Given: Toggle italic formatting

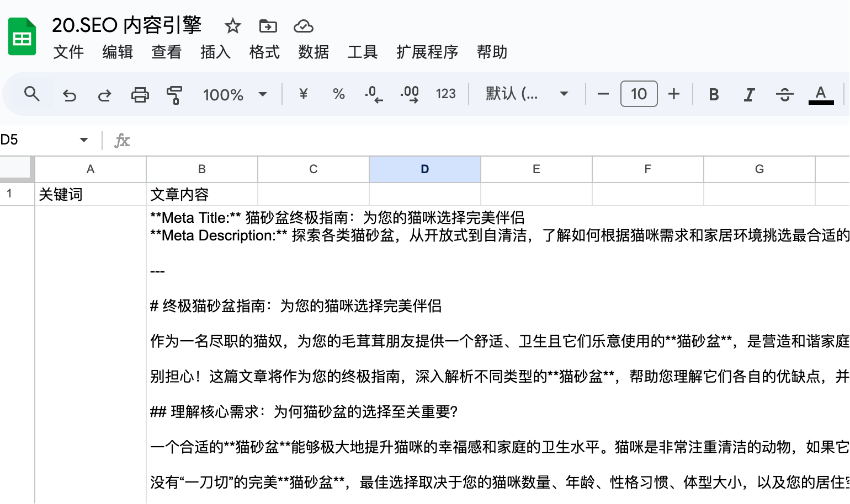Looking at the screenshot, I should (x=749, y=95).
